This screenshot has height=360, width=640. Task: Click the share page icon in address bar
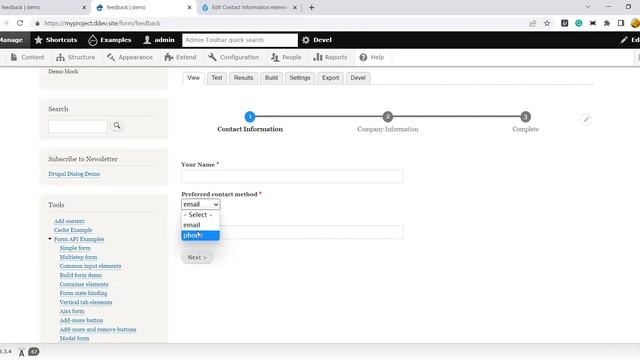tap(533, 23)
